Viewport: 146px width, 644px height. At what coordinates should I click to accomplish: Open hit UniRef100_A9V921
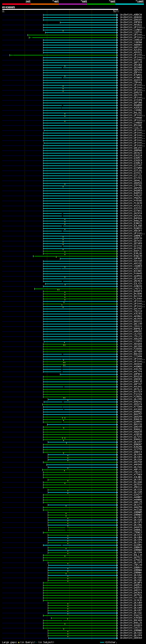131,53
